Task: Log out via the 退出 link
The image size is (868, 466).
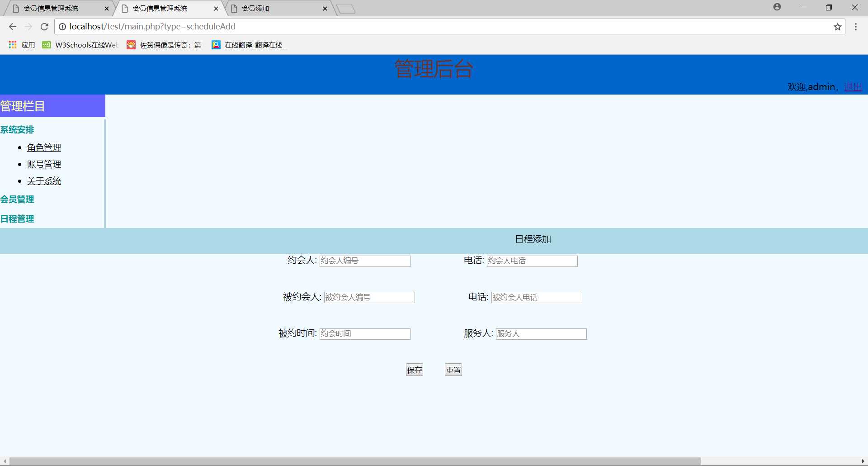Action: click(x=853, y=87)
